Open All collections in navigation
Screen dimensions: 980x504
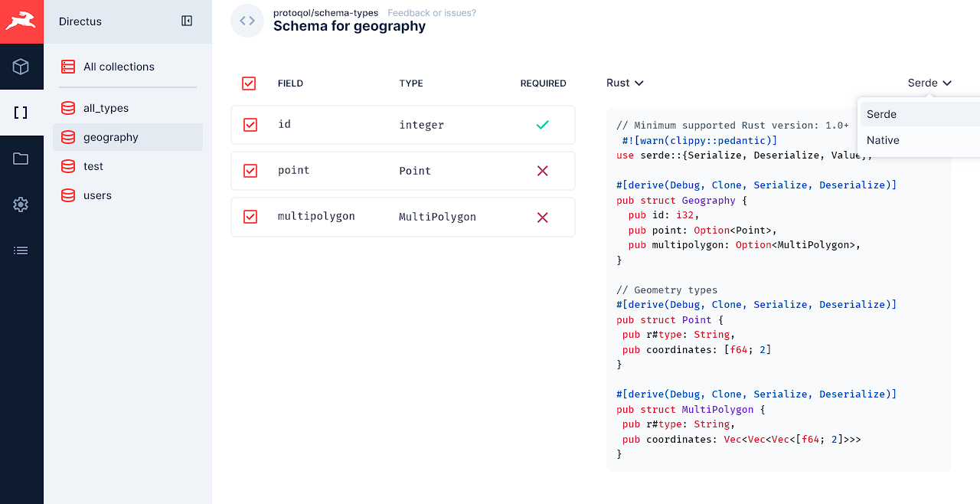pyautogui.click(x=128, y=67)
